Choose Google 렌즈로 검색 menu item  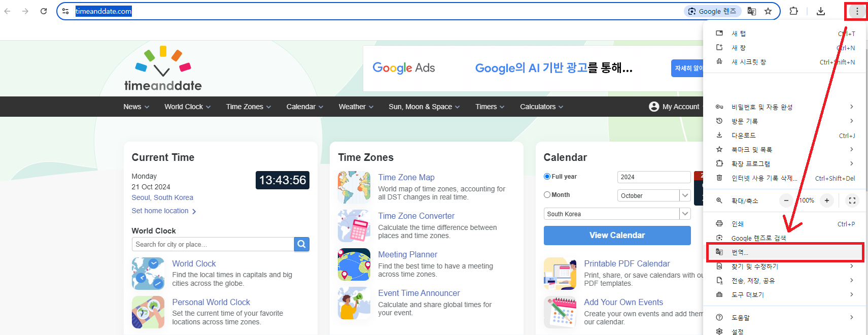pos(785,238)
